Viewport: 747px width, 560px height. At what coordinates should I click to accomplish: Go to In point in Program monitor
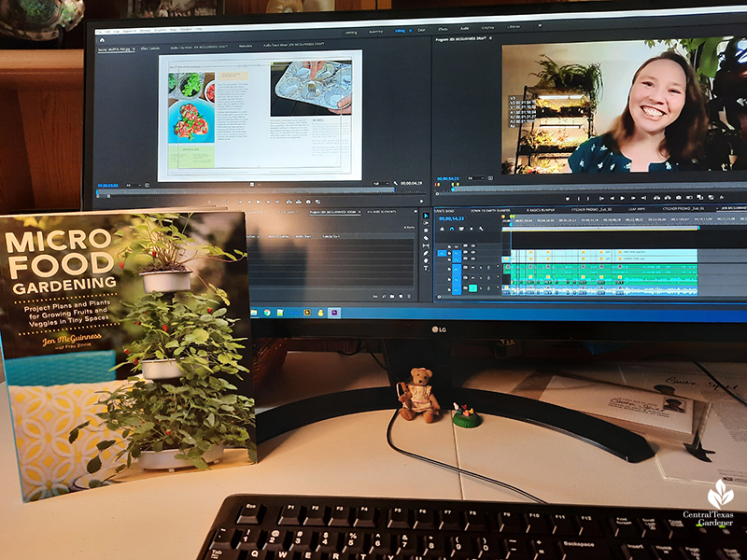point(601,198)
